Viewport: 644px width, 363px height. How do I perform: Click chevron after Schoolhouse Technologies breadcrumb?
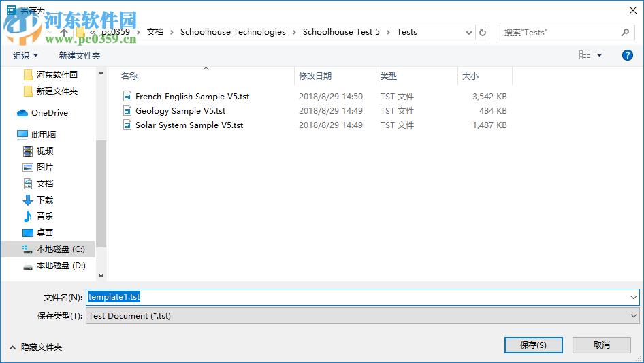[294, 32]
